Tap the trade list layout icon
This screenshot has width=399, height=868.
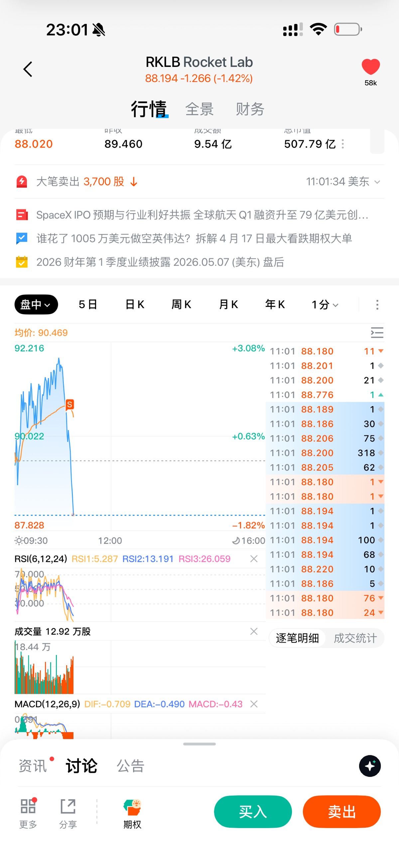pos(377,332)
